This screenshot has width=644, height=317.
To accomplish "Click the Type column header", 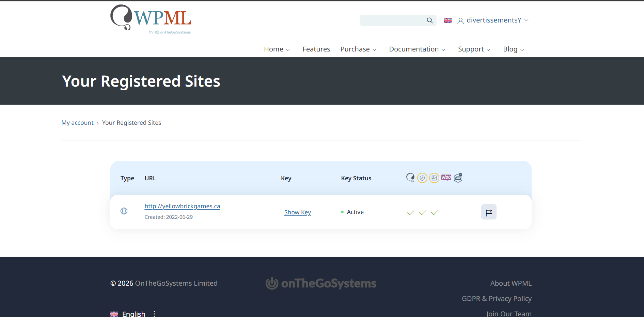I will click(127, 178).
